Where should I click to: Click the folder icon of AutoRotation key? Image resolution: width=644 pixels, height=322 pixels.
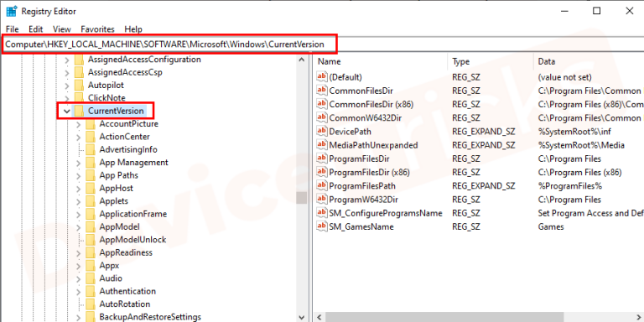(x=91, y=304)
